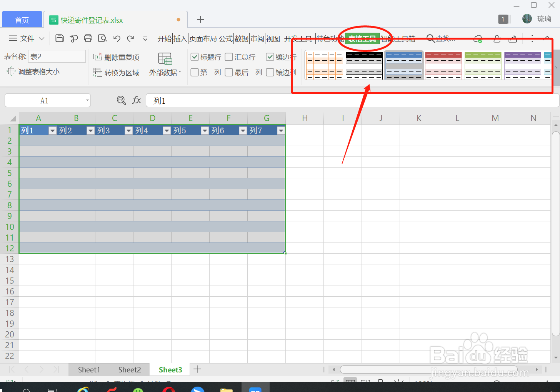Open the 数据 (Data) ribbon tab
Viewport: 560px width, 392px height.
click(242, 38)
